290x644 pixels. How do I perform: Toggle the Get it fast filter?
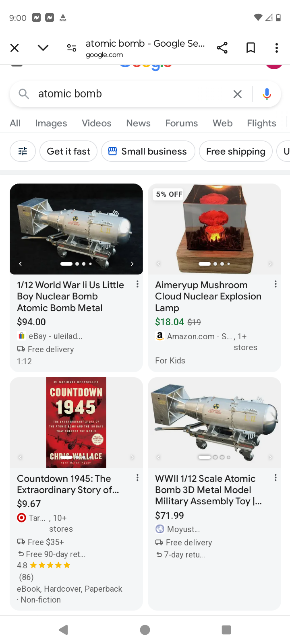pos(68,151)
